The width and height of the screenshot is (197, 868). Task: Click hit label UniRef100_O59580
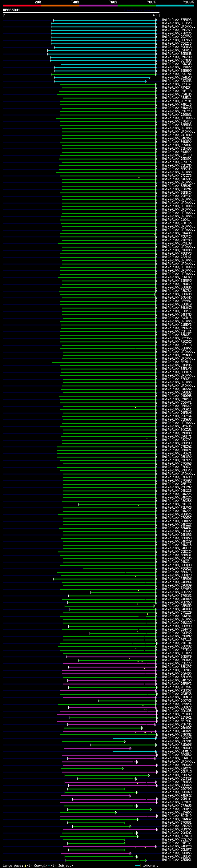point(176,755)
